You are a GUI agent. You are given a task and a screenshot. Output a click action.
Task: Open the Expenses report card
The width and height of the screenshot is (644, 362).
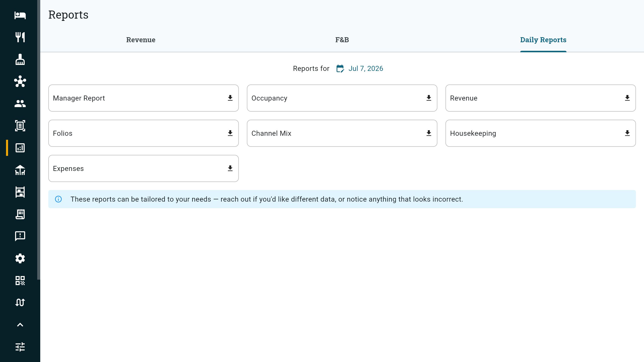coord(143,168)
